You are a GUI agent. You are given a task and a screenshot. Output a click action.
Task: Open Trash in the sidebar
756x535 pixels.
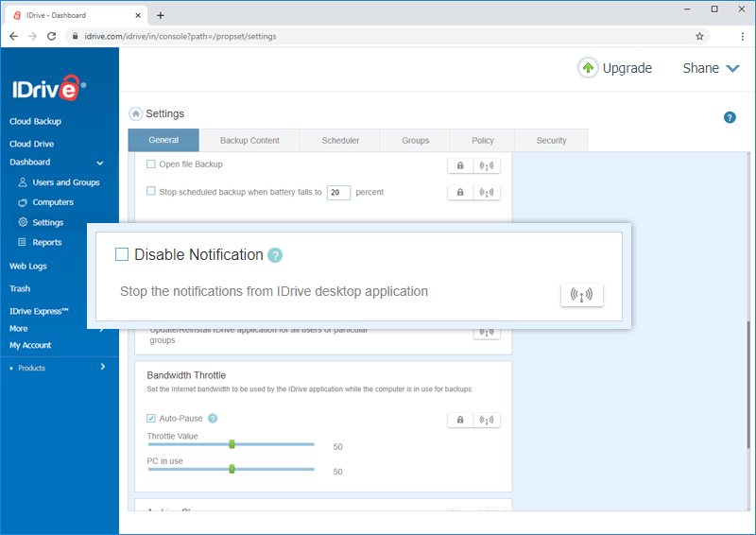20,288
